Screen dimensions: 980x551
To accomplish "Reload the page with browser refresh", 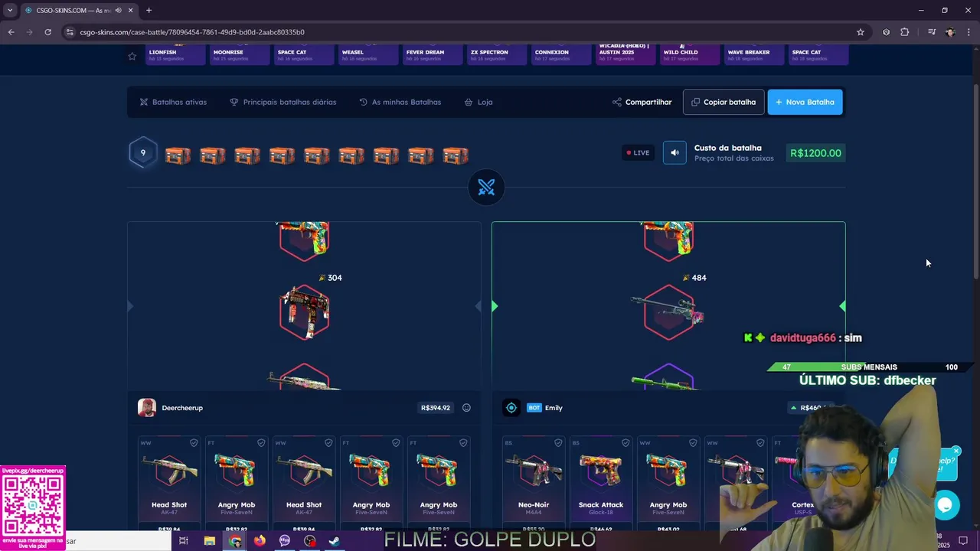I will click(47, 32).
